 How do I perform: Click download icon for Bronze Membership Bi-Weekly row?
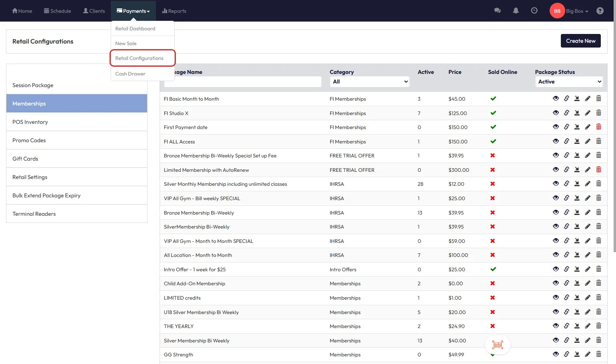(577, 213)
